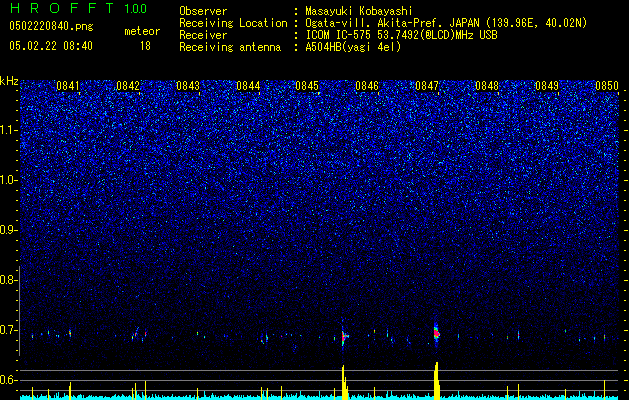Click frequency axis label 1.1
This screenshot has height=400, width=629.
pos(9,130)
